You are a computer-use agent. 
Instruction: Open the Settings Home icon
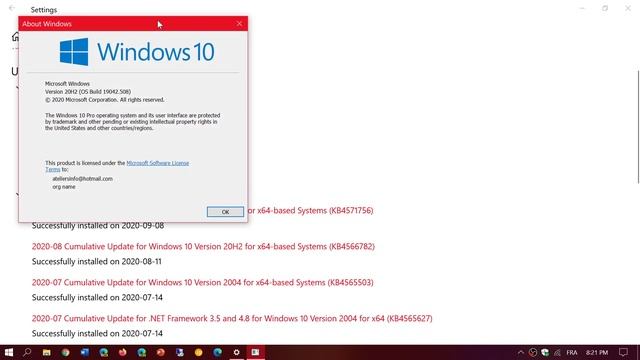[x=15, y=37]
